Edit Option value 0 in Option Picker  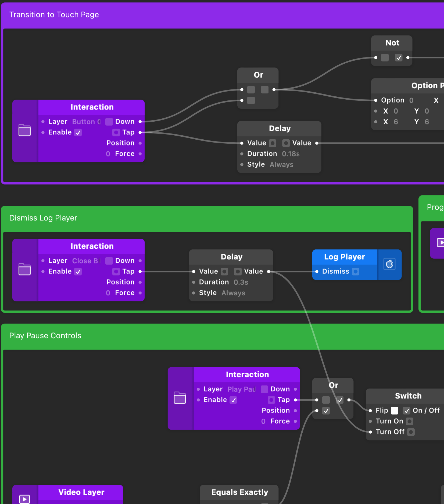click(411, 100)
